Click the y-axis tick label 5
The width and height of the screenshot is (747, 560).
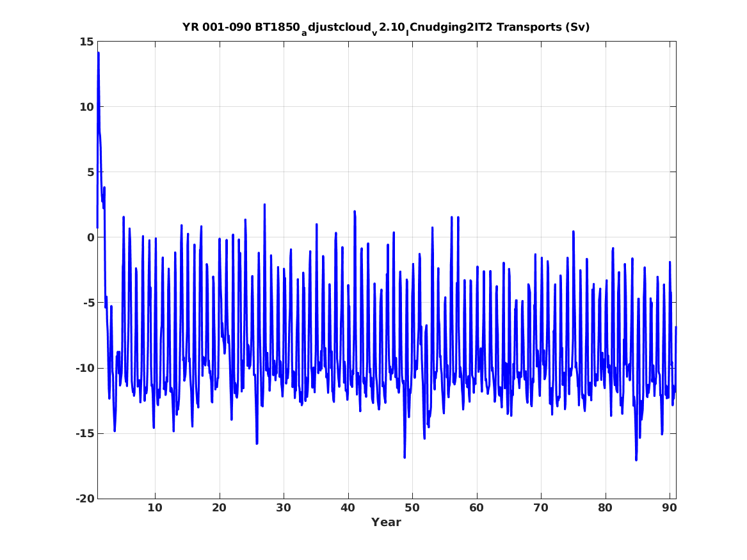point(90,172)
